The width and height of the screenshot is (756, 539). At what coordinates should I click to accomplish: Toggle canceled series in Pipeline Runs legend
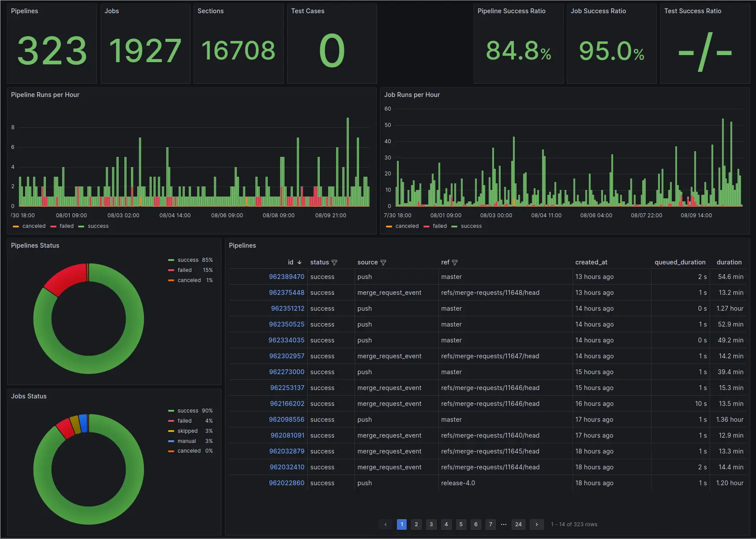(29, 226)
